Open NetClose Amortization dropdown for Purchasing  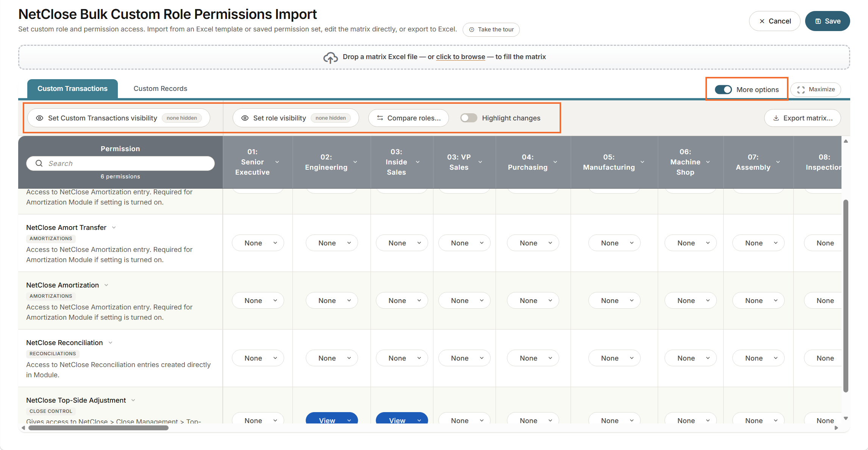coord(533,301)
